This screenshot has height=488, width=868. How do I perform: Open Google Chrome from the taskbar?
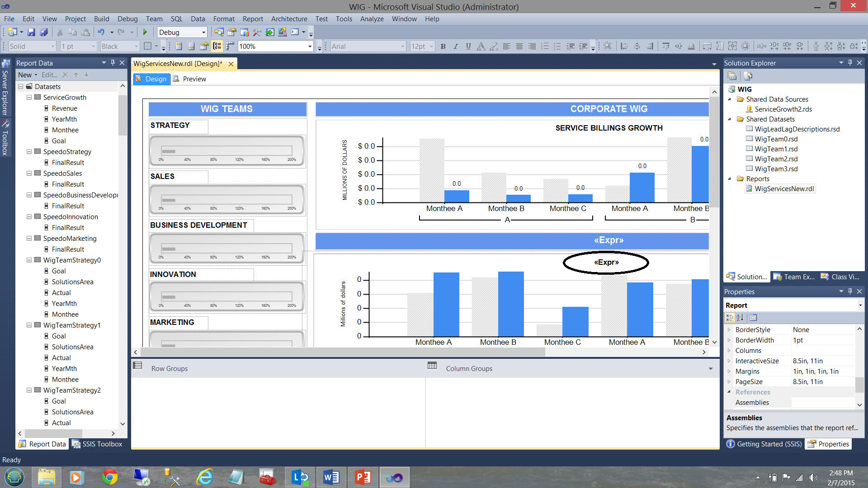(109, 477)
